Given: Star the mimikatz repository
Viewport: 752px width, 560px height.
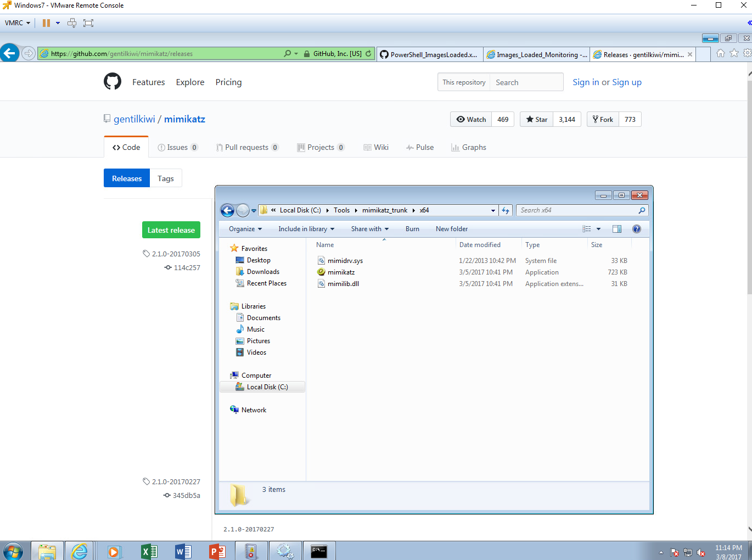Looking at the screenshot, I should coord(536,119).
